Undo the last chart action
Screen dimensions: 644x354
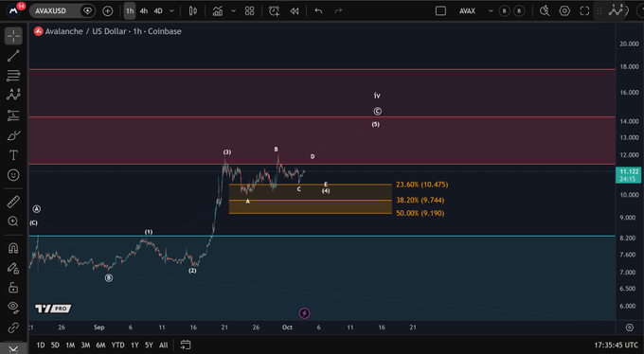(x=318, y=11)
